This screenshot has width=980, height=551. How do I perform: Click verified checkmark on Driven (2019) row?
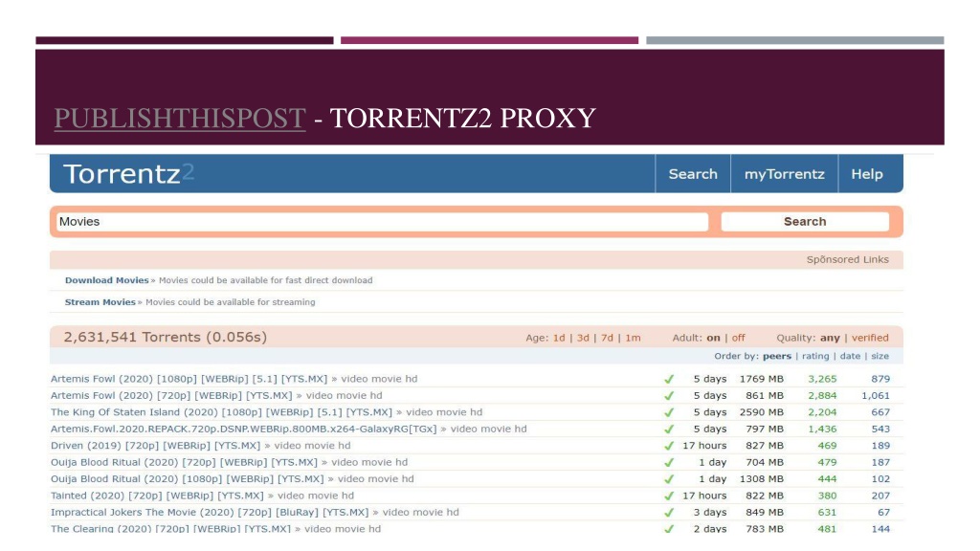(x=669, y=446)
